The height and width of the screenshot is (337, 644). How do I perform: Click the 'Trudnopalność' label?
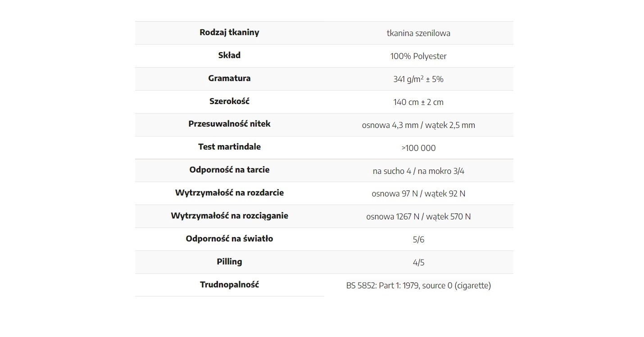[x=229, y=285]
